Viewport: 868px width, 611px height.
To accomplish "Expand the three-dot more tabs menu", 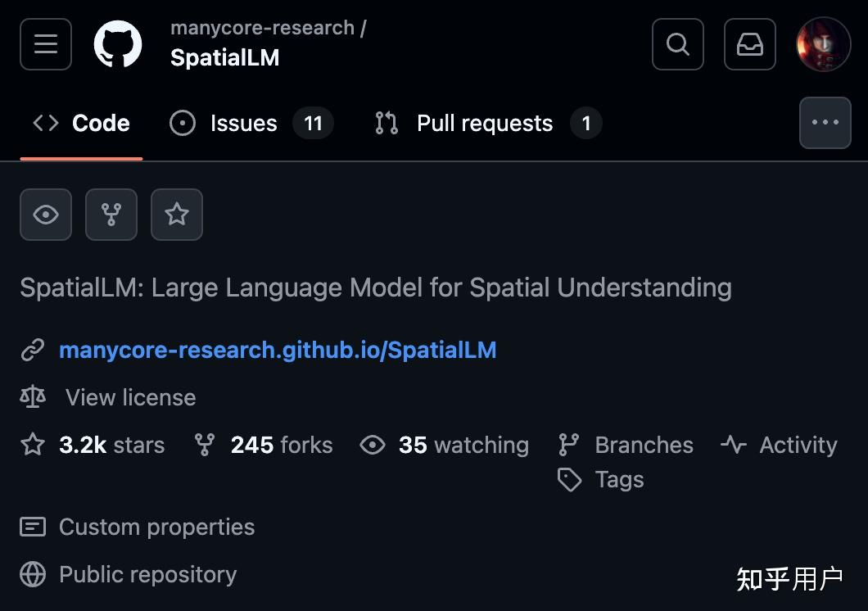I will (825, 123).
